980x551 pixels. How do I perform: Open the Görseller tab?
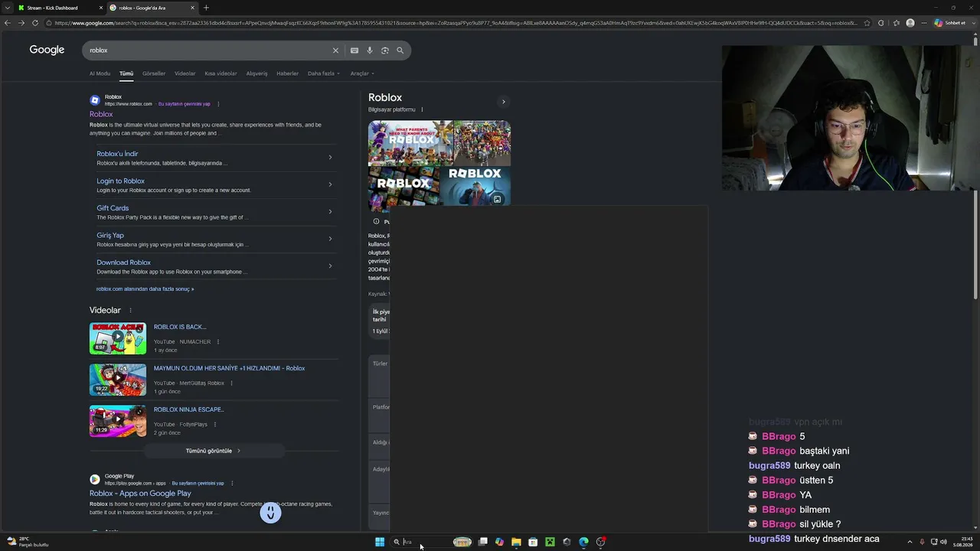click(154, 73)
